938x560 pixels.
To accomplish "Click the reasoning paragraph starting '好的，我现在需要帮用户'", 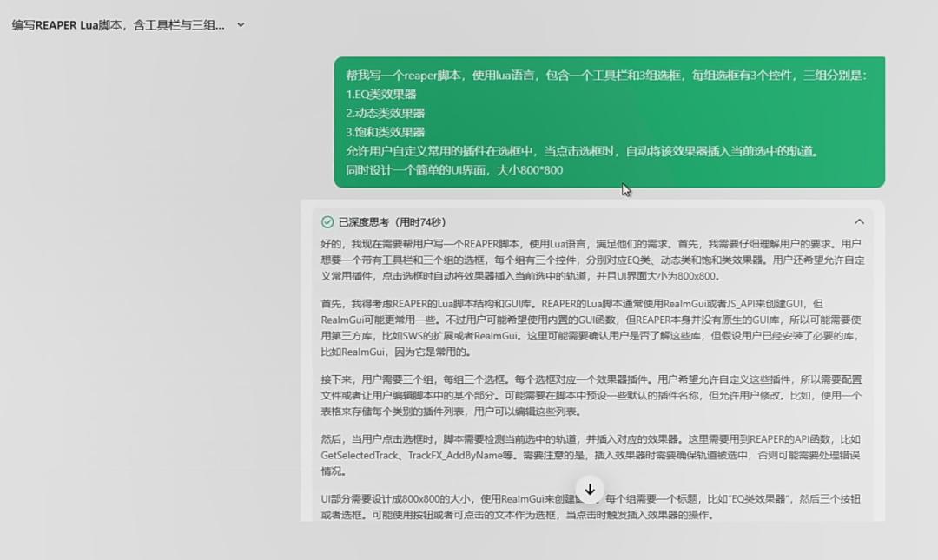I will coord(592,260).
